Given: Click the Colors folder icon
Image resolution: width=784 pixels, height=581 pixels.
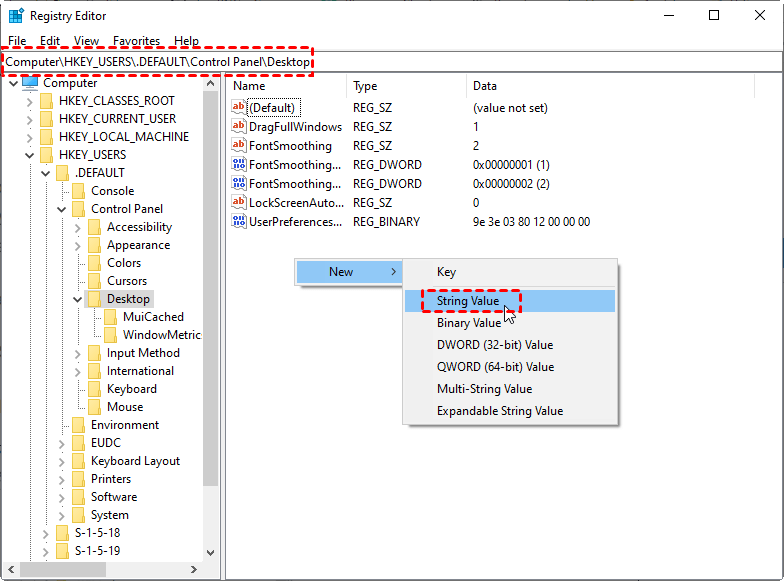Looking at the screenshot, I should point(94,263).
